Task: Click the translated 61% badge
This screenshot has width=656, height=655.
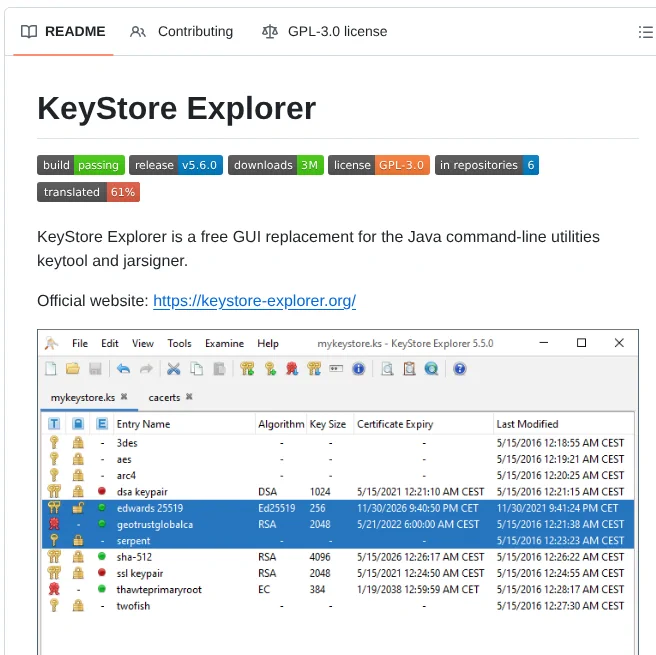Action: [88, 192]
